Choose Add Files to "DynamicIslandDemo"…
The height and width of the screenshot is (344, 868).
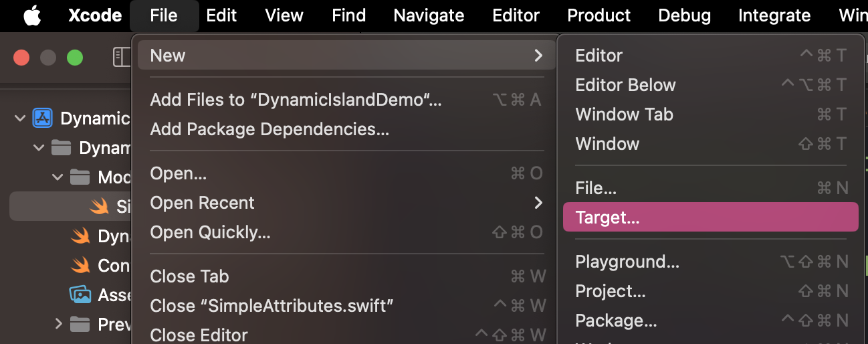(346, 100)
